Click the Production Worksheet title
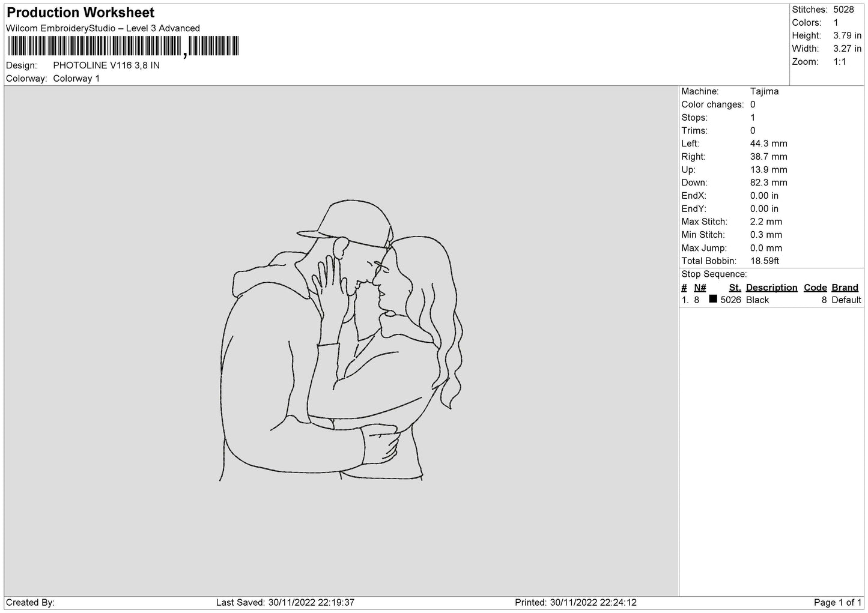868x613 pixels. pos(80,13)
